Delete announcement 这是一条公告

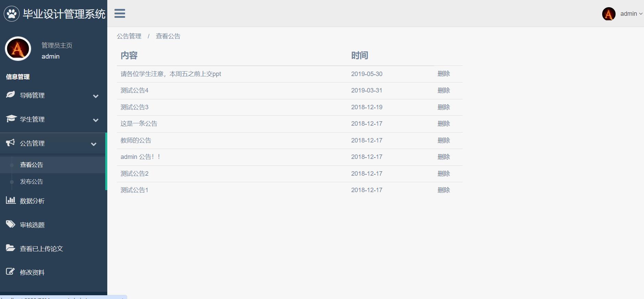[444, 124]
